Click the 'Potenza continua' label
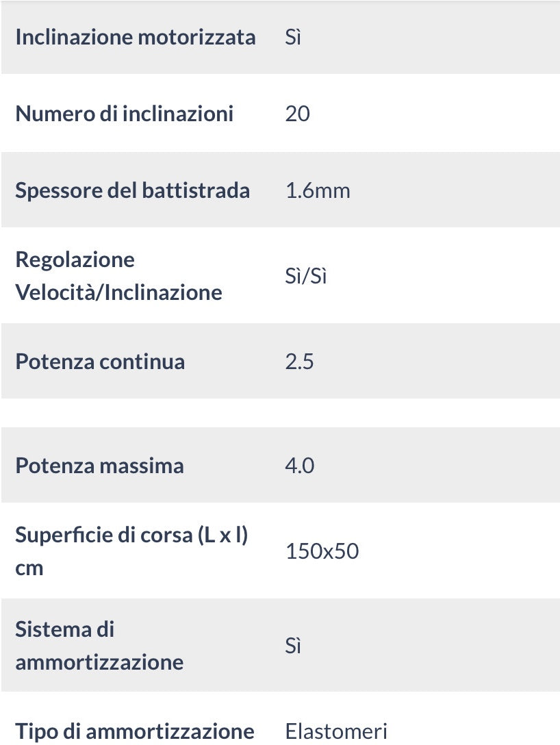This screenshot has width=560, height=745. coord(100,361)
